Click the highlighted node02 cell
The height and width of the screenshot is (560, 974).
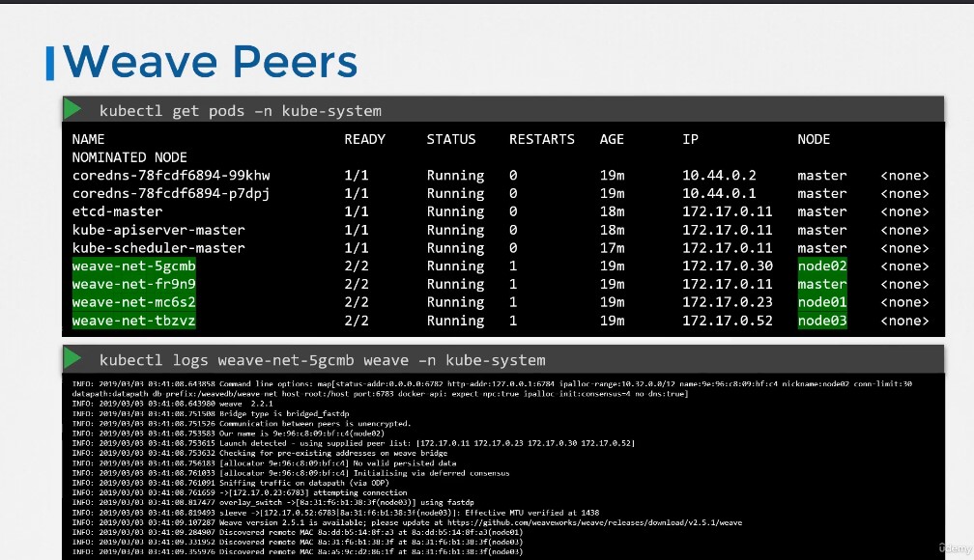click(x=821, y=266)
